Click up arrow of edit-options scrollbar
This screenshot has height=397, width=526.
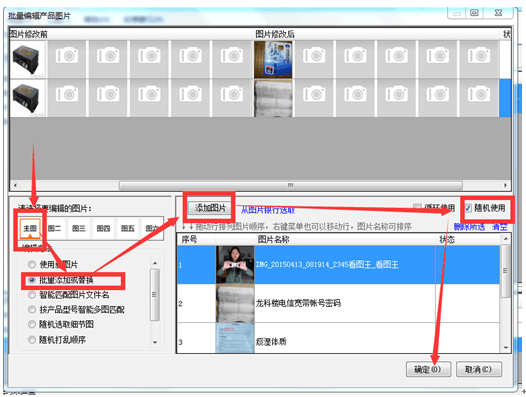(x=155, y=263)
